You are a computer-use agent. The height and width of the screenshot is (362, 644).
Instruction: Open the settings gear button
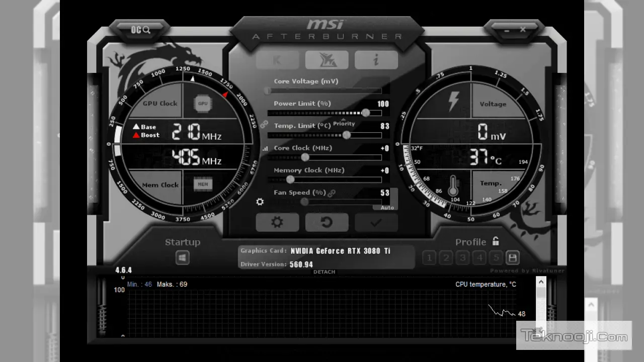pos(277,222)
